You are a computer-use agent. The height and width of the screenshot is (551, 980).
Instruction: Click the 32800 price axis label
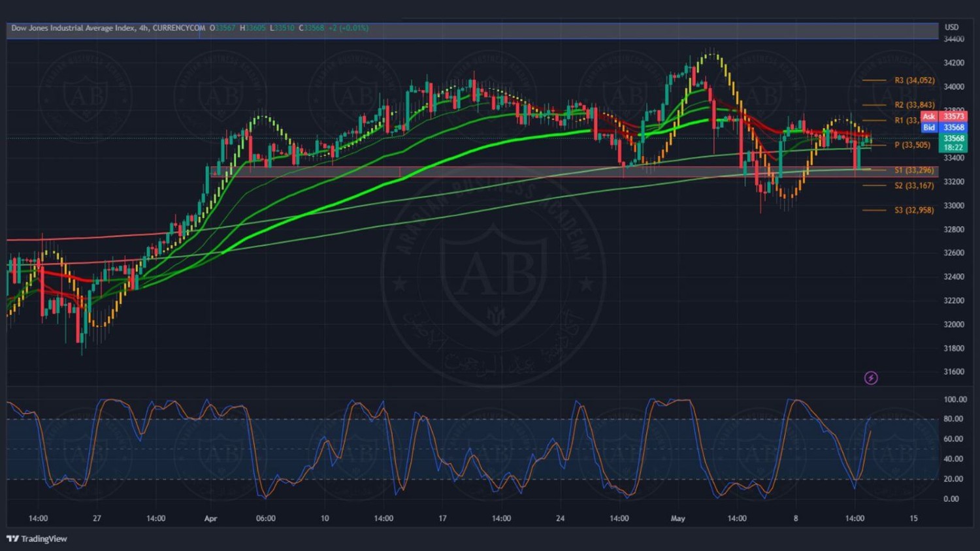pos(954,230)
